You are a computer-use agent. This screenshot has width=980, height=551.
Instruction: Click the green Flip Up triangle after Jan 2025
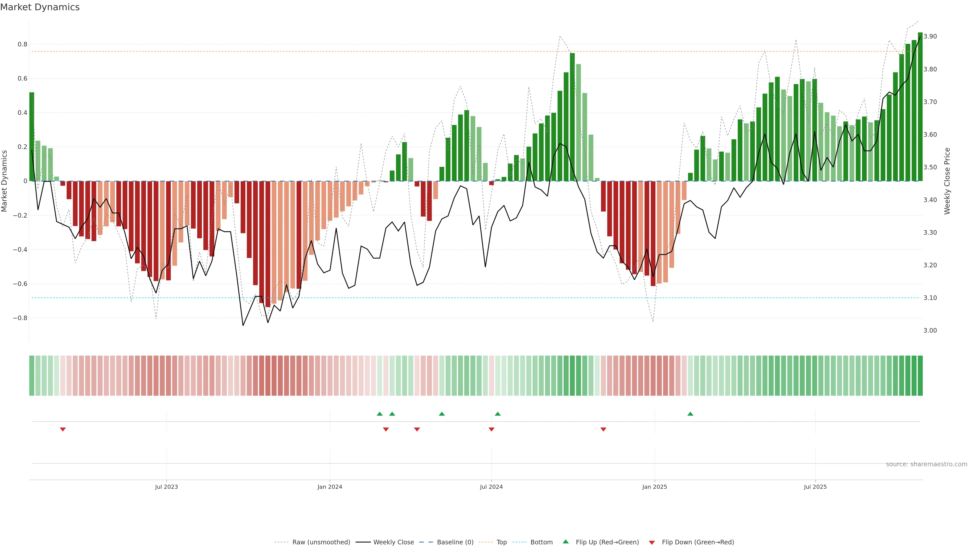pyautogui.click(x=690, y=414)
